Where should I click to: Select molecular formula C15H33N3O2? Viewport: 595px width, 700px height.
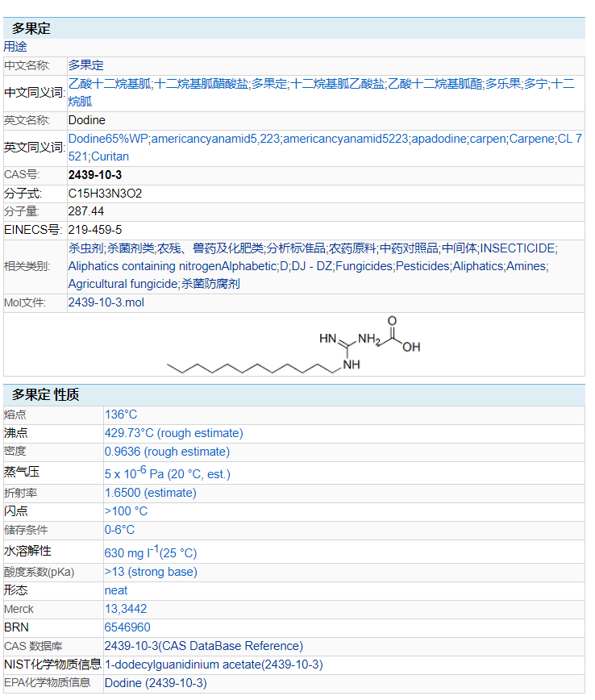click(105, 194)
